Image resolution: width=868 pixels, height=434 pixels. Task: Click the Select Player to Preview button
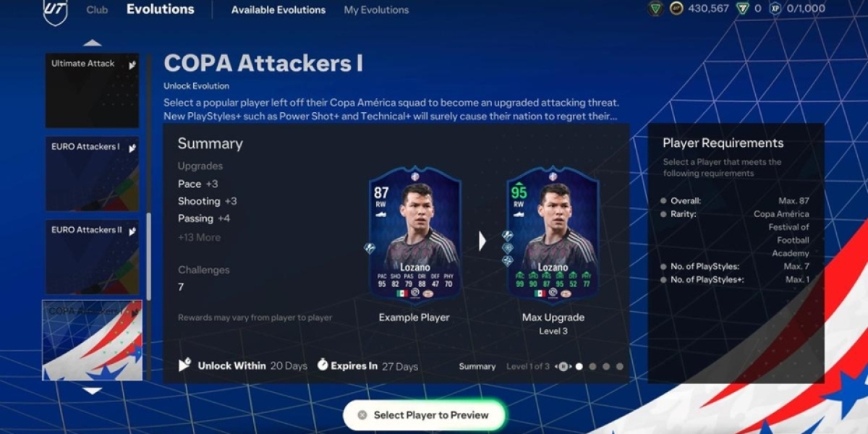[x=424, y=415]
